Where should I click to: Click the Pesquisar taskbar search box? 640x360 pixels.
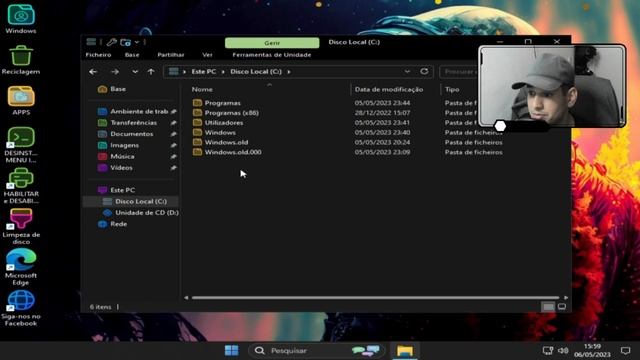pos(317,351)
